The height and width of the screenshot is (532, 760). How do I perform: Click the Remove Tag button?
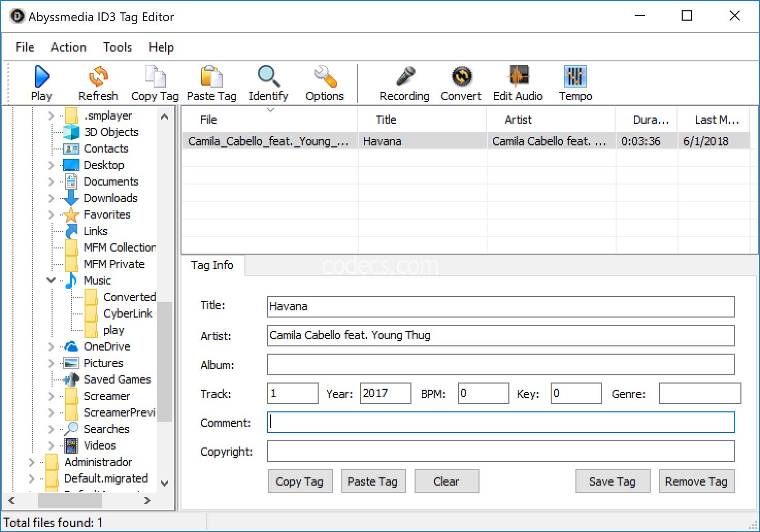(697, 481)
